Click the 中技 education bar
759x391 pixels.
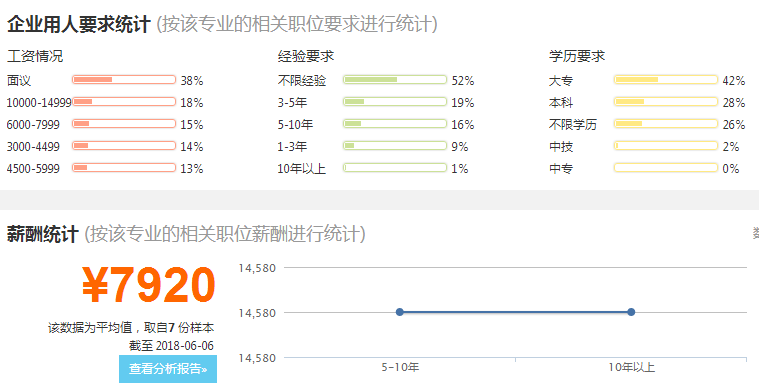pos(666,146)
